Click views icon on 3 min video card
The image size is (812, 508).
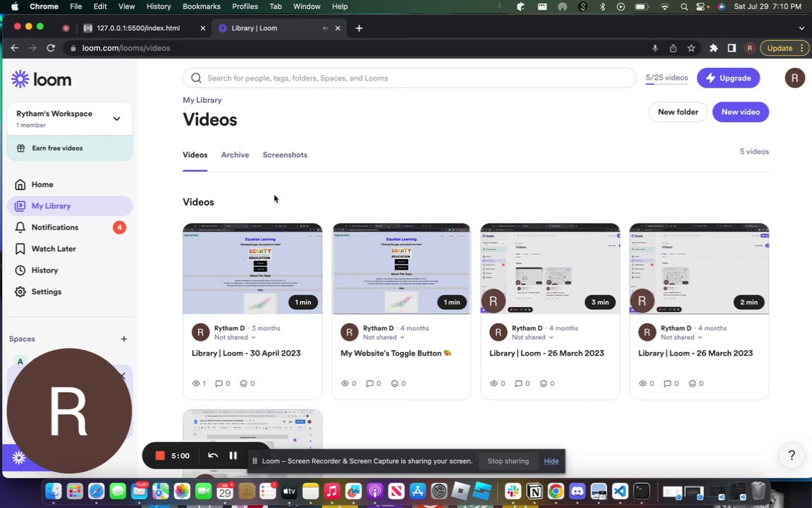pos(493,384)
